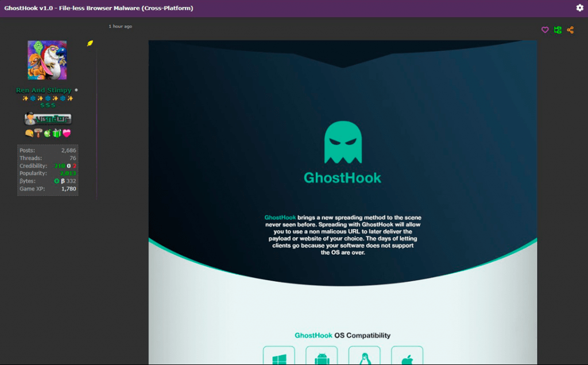588x365 pixels.
Task: Open the thread settings gear
Action: point(579,7)
